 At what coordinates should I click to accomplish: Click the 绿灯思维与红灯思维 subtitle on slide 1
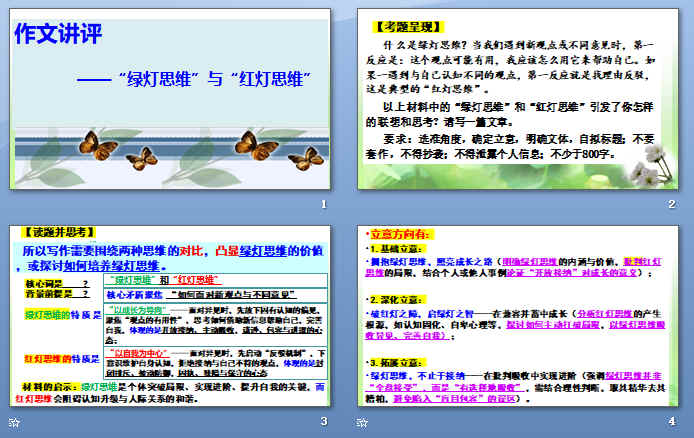pos(193,79)
